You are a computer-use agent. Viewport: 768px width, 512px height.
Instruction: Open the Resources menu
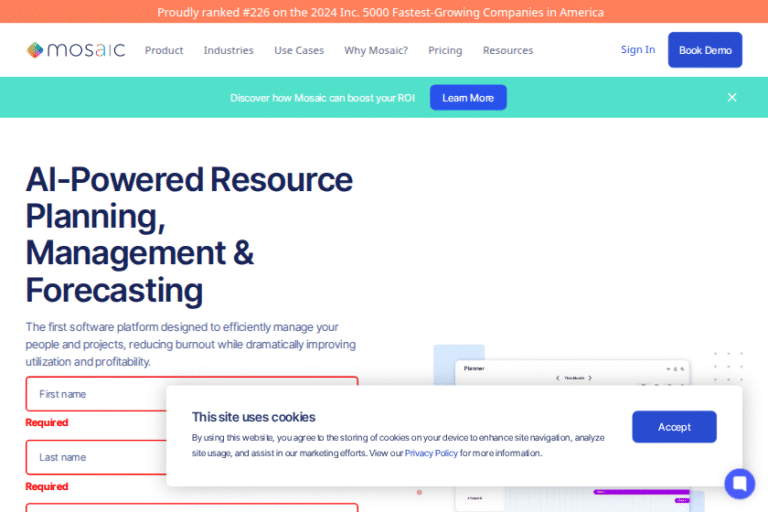click(508, 50)
